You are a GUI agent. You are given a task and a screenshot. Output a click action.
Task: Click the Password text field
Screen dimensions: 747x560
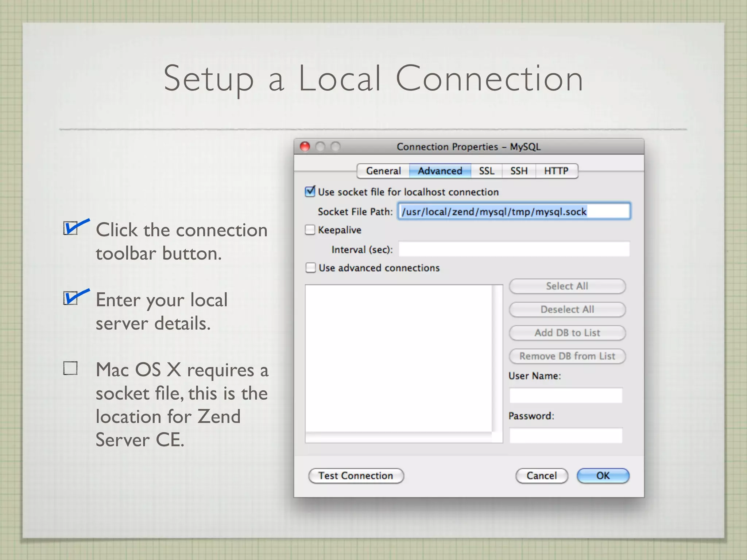point(566,435)
